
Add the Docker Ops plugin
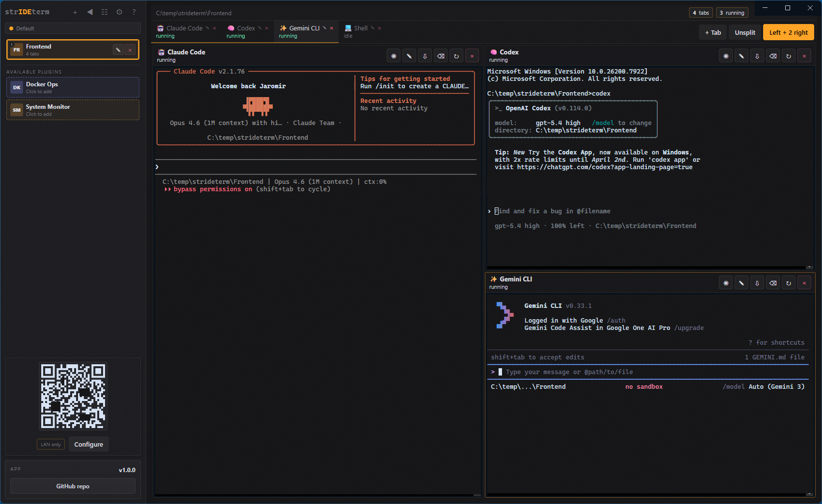(x=73, y=88)
